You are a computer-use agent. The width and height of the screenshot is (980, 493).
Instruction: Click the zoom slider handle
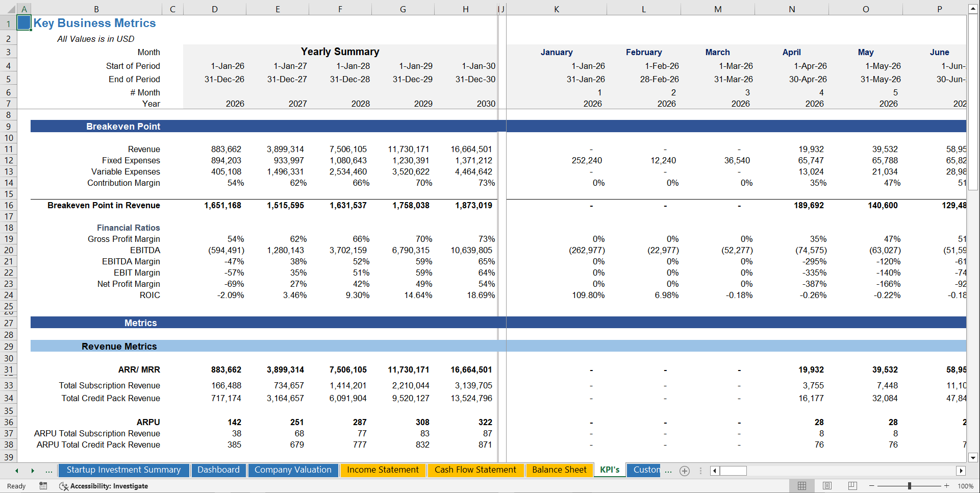[x=909, y=486]
